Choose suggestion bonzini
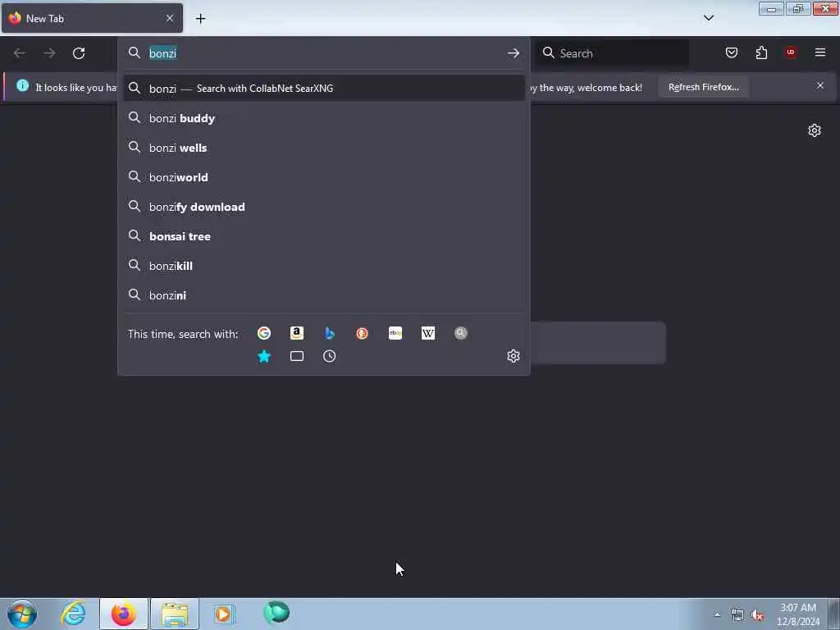 coord(323,295)
